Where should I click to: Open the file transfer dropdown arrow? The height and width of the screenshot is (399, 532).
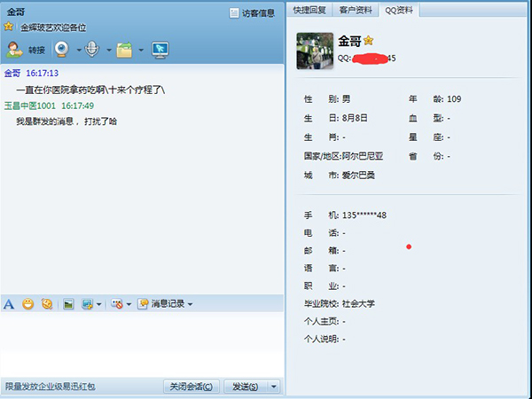click(x=141, y=50)
